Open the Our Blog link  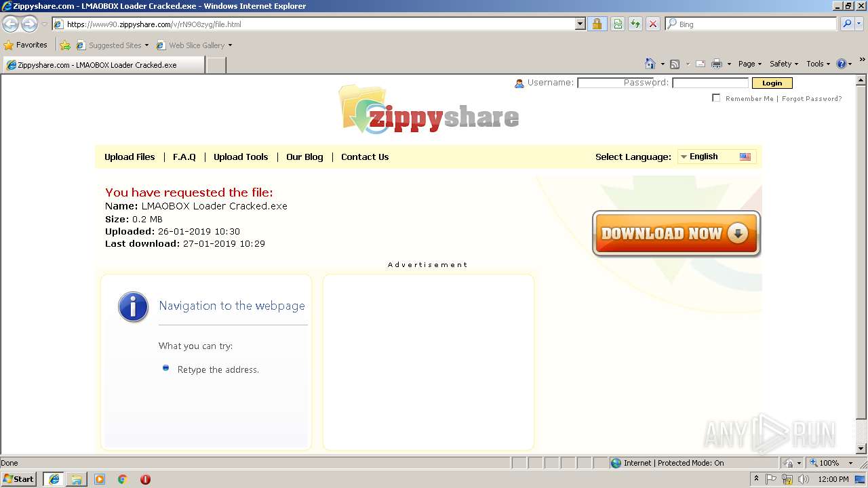pos(304,157)
